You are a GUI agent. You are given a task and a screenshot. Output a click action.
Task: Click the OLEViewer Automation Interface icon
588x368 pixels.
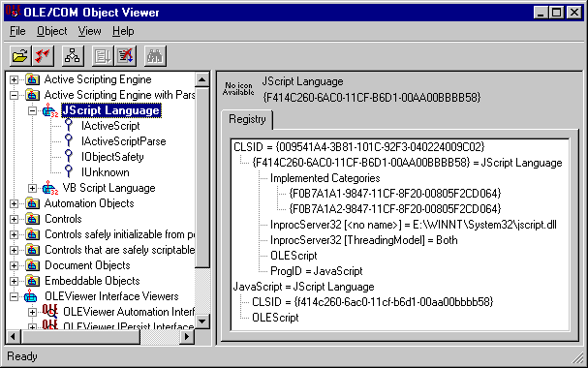[x=49, y=312]
